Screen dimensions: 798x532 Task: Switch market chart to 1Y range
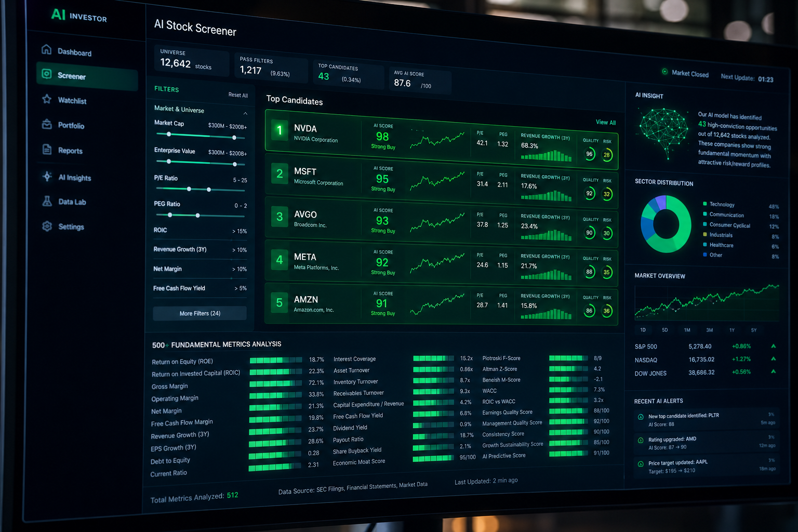pos(731,330)
